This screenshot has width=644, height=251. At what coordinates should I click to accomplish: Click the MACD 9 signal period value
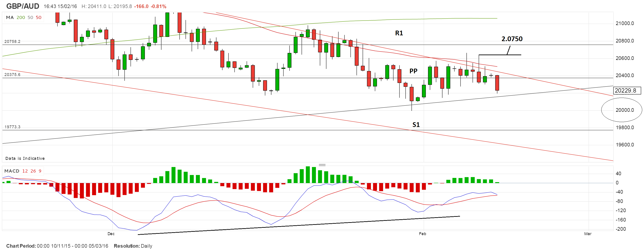[x=40, y=171]
